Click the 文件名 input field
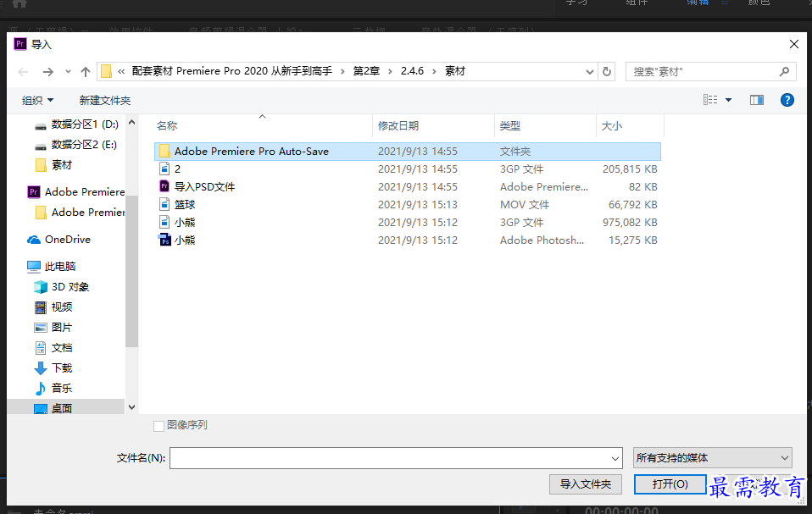 [x=389, y=458]
